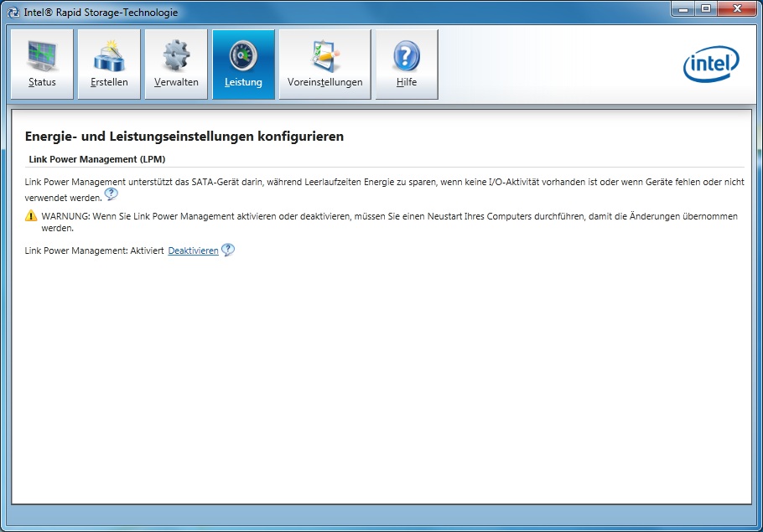The width and height of the screenshot is (763, 532).
Task: Click the Deaktivieren link
Action: [x=193, y=251]
